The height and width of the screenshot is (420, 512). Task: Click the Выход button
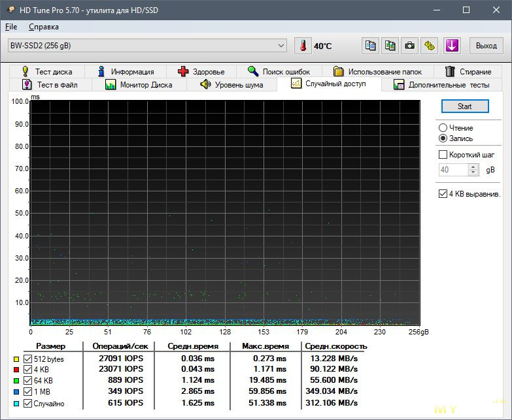point(486,46)
